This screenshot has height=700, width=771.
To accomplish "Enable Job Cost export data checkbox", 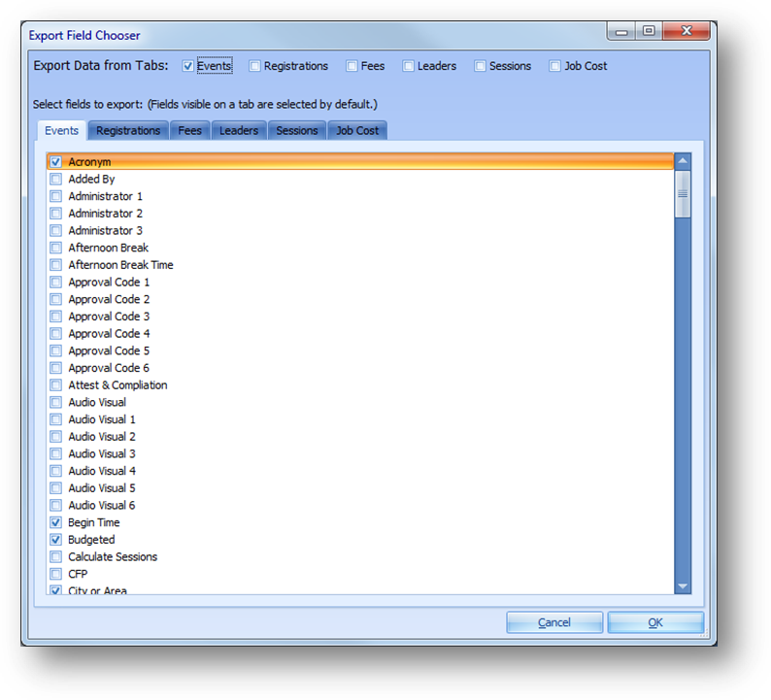I will (554, 66).
